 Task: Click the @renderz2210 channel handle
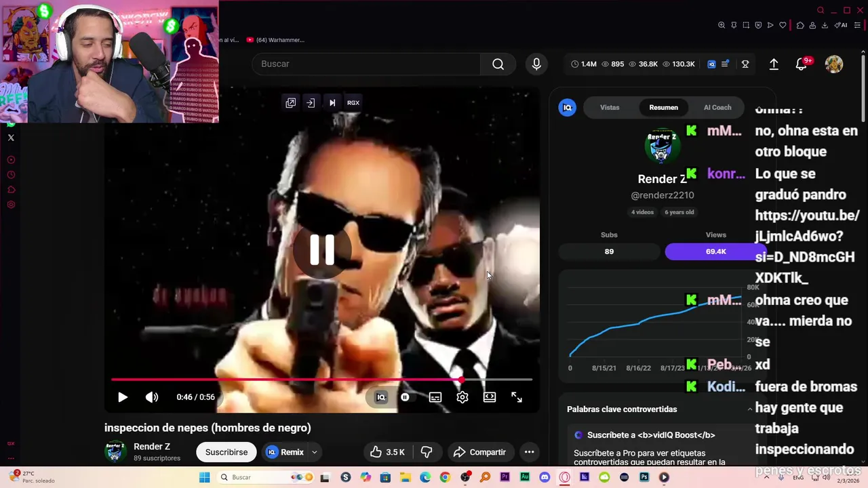663,195
